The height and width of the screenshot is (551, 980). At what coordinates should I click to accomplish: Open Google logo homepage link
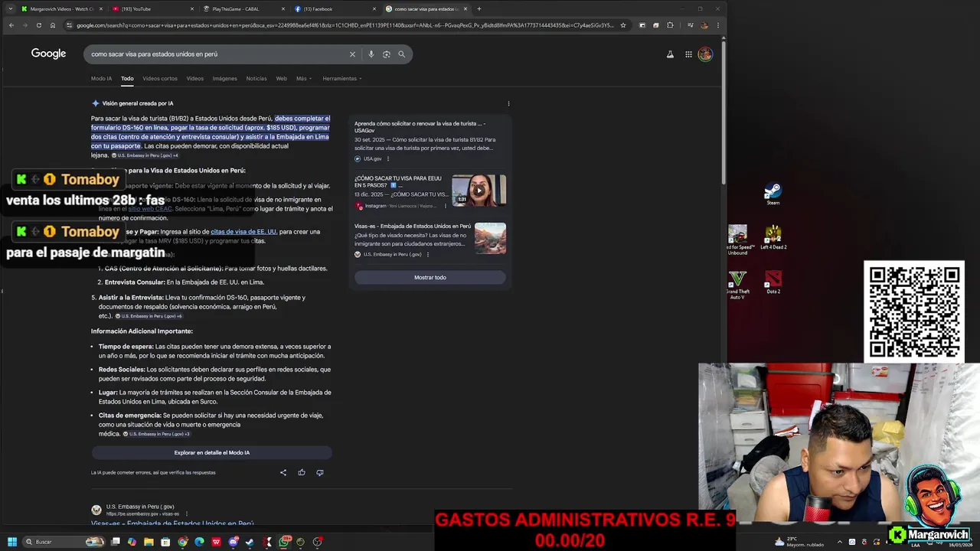[48, 54]
